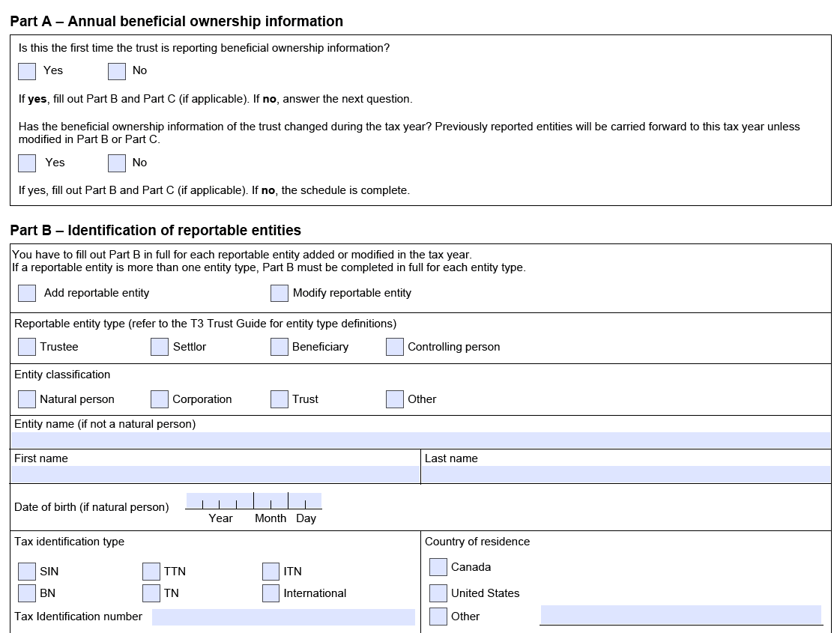
Task: Check Yes for first time reporting question
Action: [x=27, y=71]
